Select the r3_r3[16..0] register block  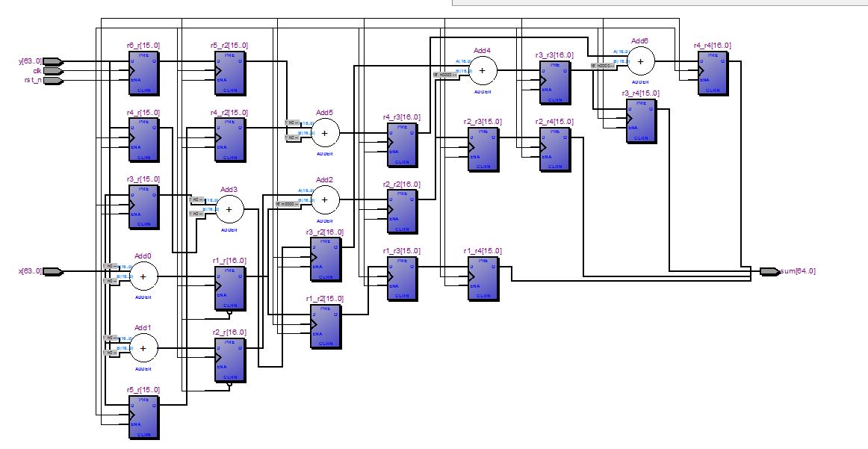coord(555,82)
